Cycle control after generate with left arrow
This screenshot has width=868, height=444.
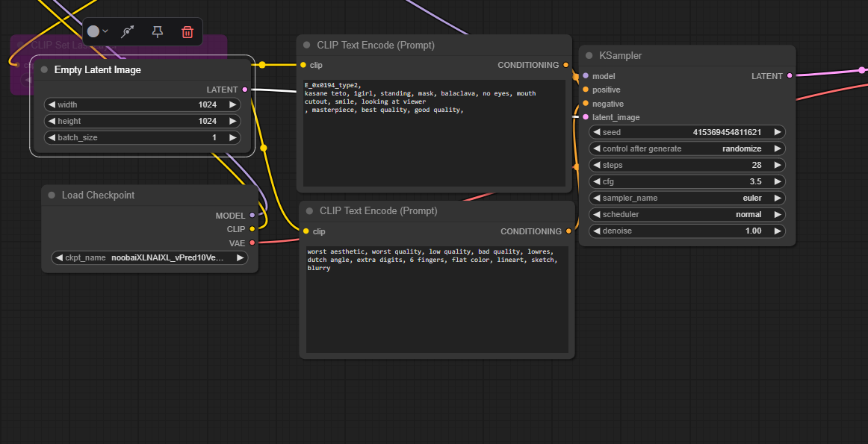[x=596, y=148]
